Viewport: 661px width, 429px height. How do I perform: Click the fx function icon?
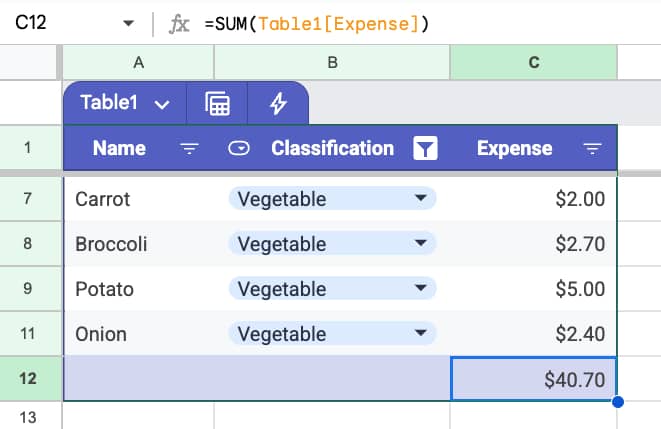coord(180,24)
